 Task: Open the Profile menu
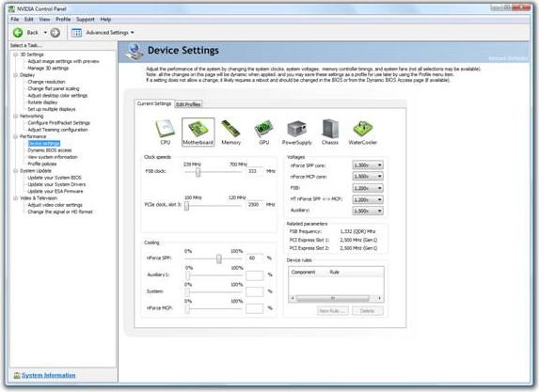click(x=63, y=19)
